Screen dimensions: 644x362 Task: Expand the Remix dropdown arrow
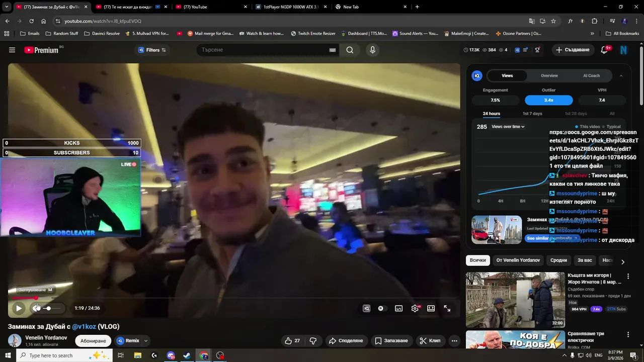146,340
